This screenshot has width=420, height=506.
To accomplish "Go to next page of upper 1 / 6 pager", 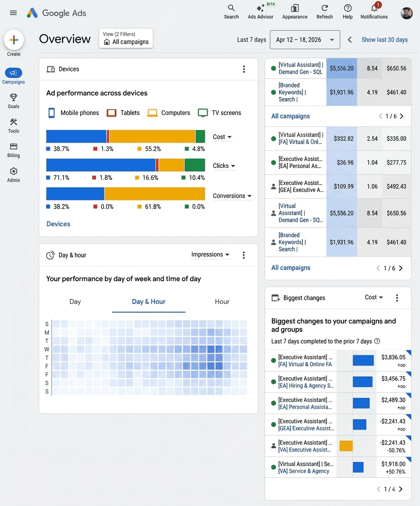I will click(402, 116).
